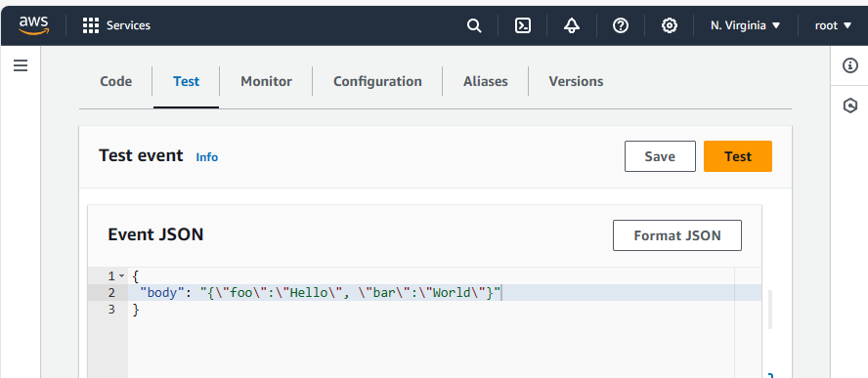Click the hexagon icon in right sidebar
Screen dimensions: 868x378
coord(850,105)
